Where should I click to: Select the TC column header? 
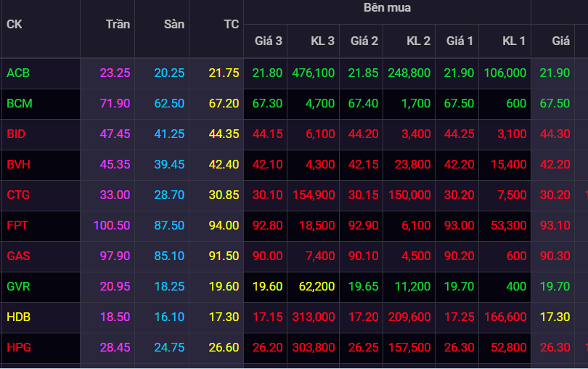tap(231, 24)
